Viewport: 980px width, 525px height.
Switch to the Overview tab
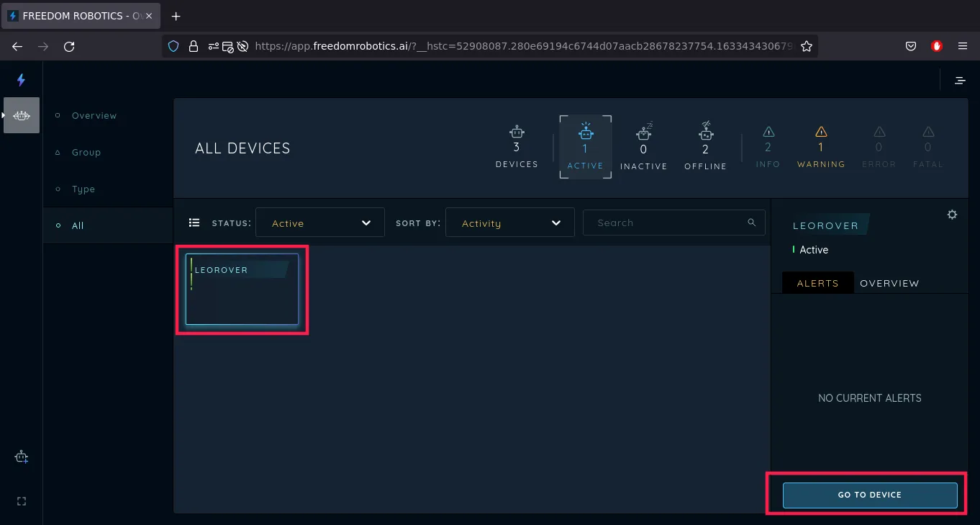(889, 283)
